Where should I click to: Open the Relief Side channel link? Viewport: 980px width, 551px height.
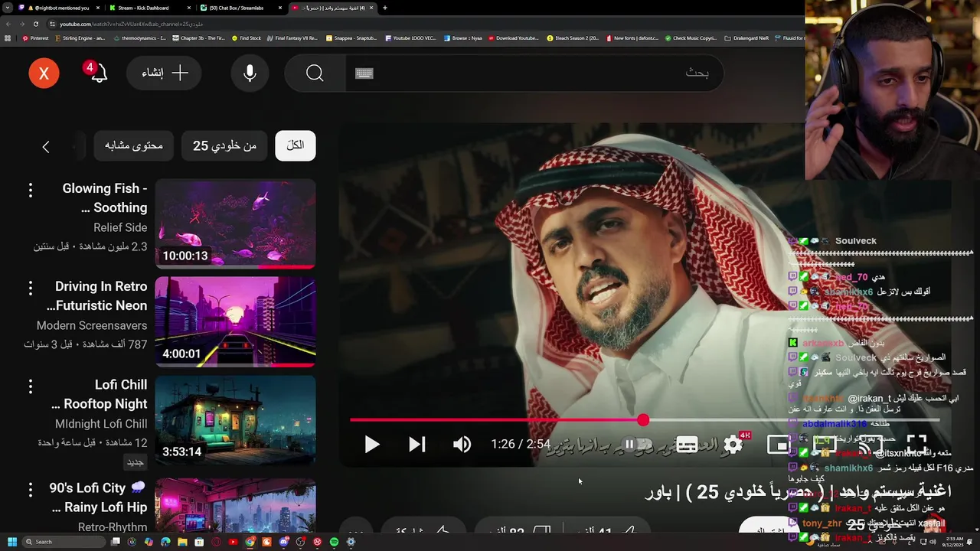coord(120,227)
